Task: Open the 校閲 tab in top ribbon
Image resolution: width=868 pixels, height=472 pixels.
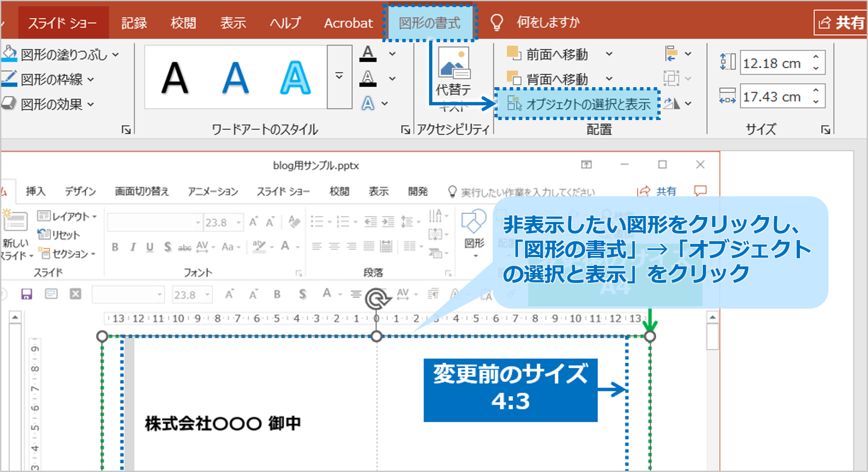Action: pos(183,23)
